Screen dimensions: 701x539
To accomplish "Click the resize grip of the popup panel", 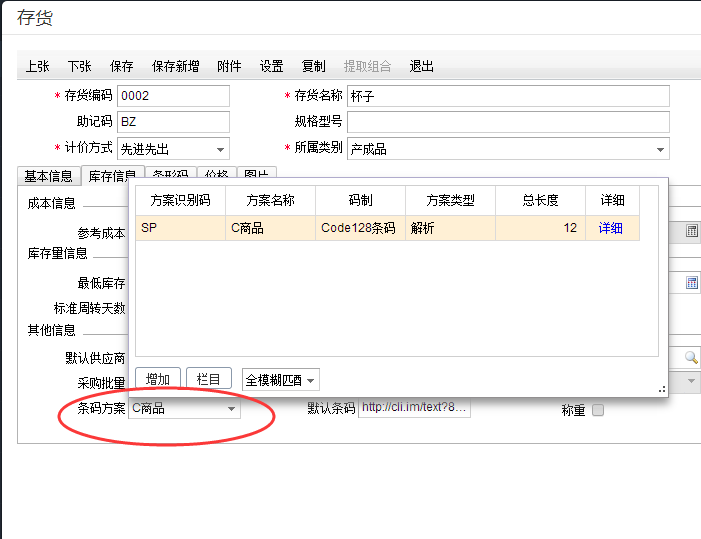I will [661, 388].
